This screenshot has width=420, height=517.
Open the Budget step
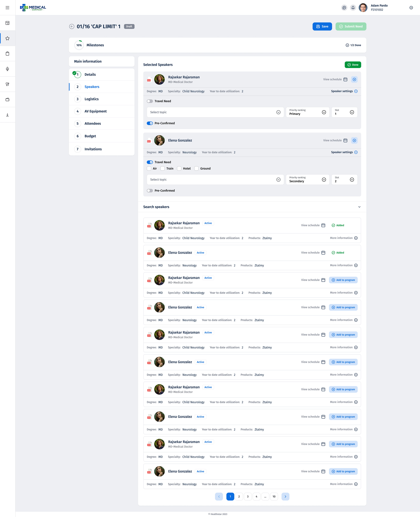[x=90, y=136]
